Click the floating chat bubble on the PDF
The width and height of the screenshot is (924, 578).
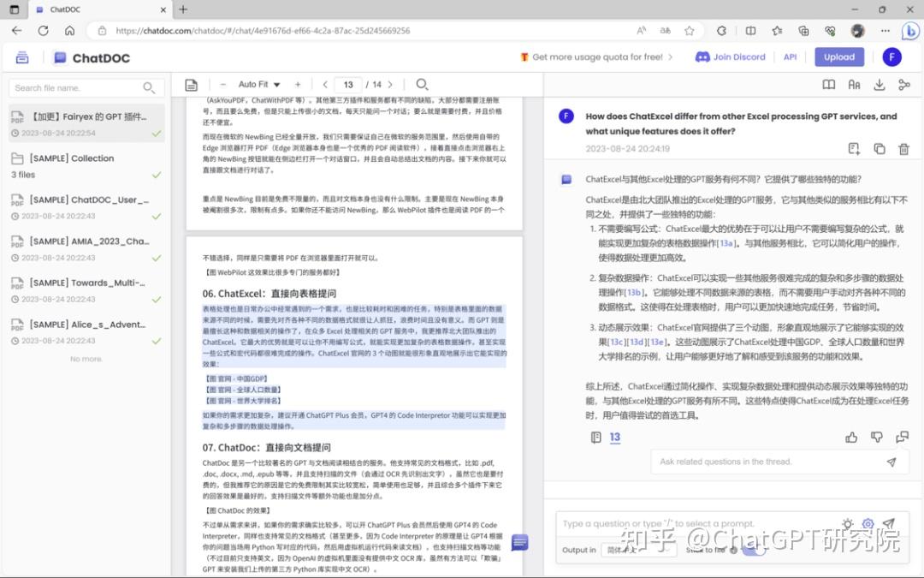(520, 542)
